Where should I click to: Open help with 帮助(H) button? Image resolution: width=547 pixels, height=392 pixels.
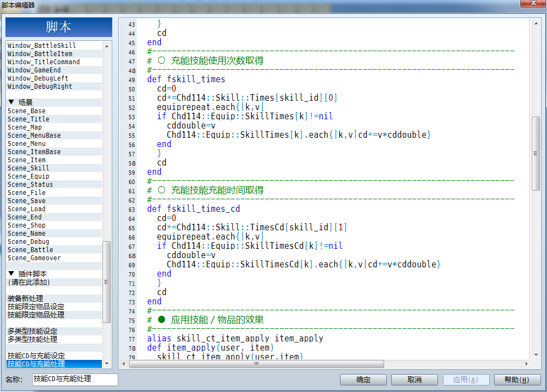[x=517, y=379]
